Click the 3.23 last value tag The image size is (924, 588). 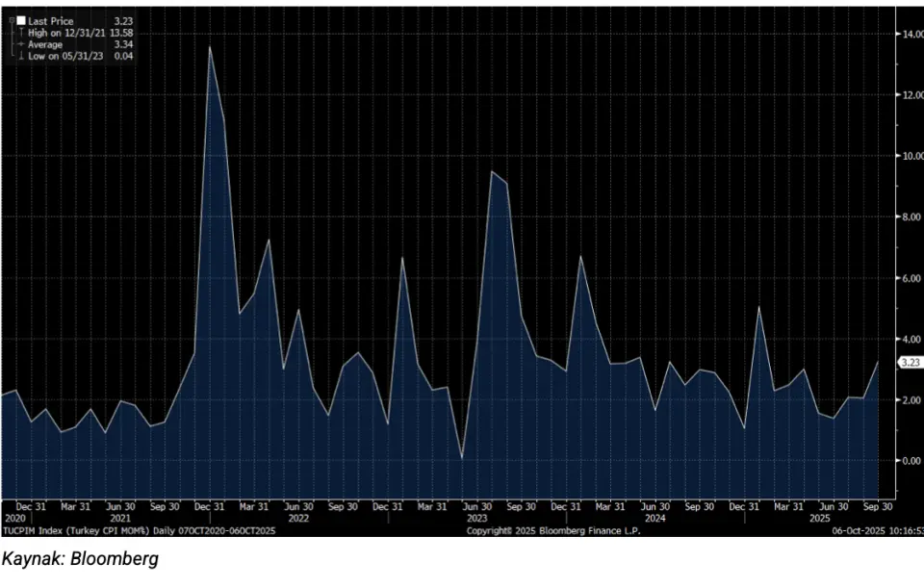pyautogui.click(x=910, y=363)
